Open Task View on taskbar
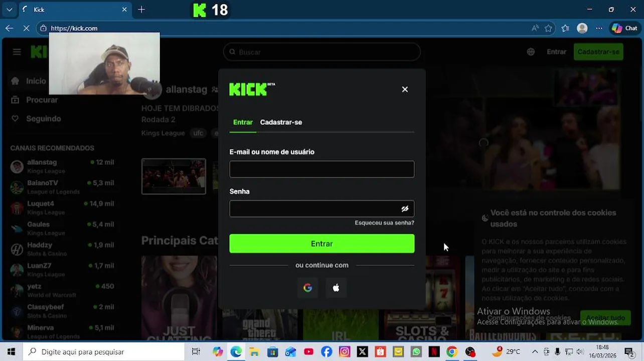 [x=196, y=352]
